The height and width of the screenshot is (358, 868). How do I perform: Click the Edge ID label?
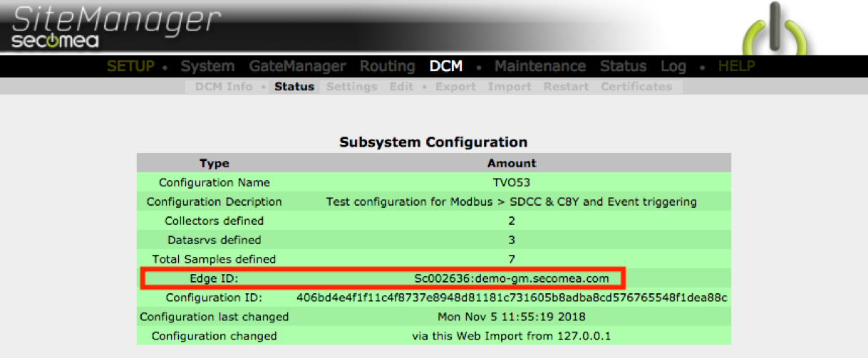[215, 278]
